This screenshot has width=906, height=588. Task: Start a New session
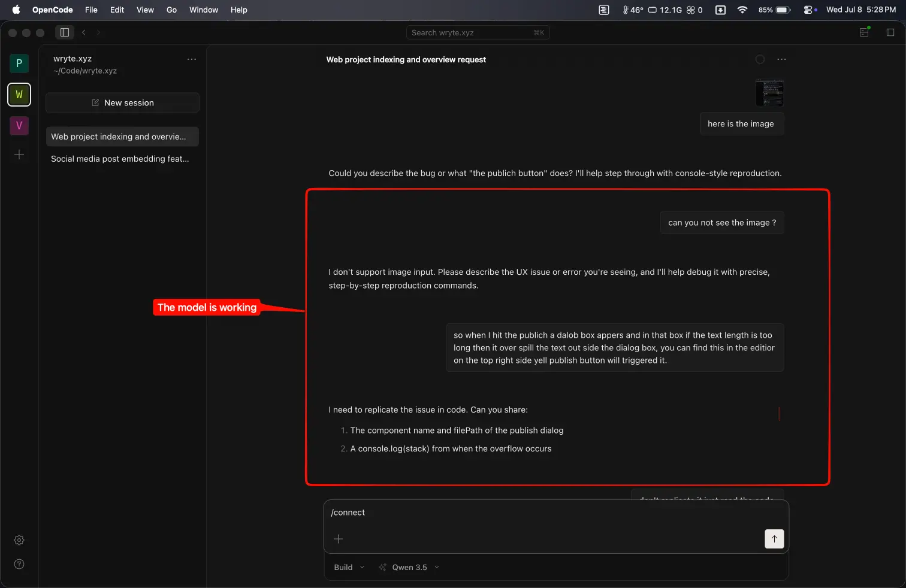pos(122,103)
